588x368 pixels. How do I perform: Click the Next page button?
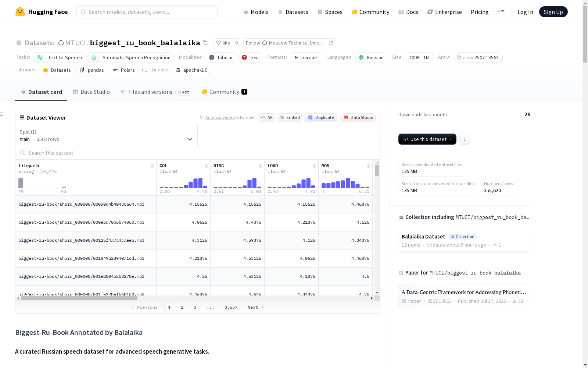click(256, 307)
